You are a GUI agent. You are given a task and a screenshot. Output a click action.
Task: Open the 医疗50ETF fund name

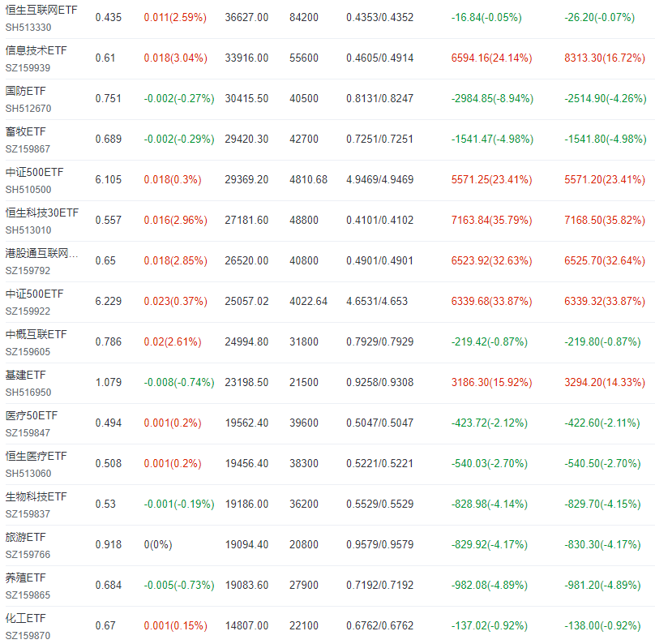(x=32, y=415)
